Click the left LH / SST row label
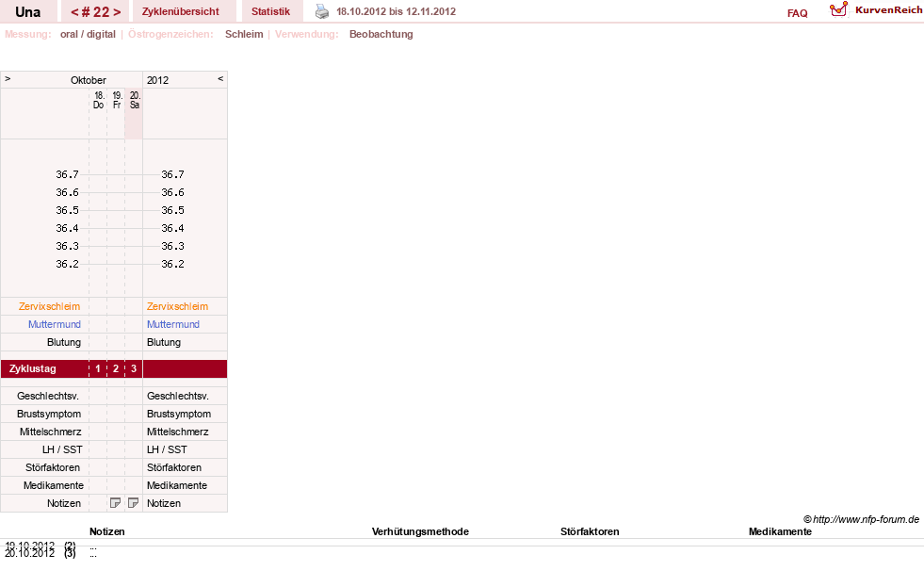 coord(62,449)
